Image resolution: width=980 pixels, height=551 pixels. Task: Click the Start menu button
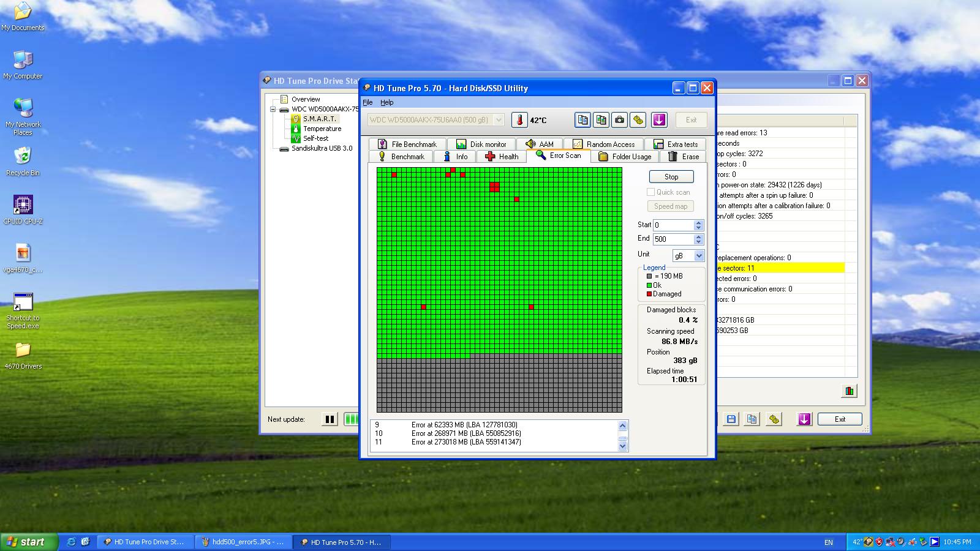29,542
